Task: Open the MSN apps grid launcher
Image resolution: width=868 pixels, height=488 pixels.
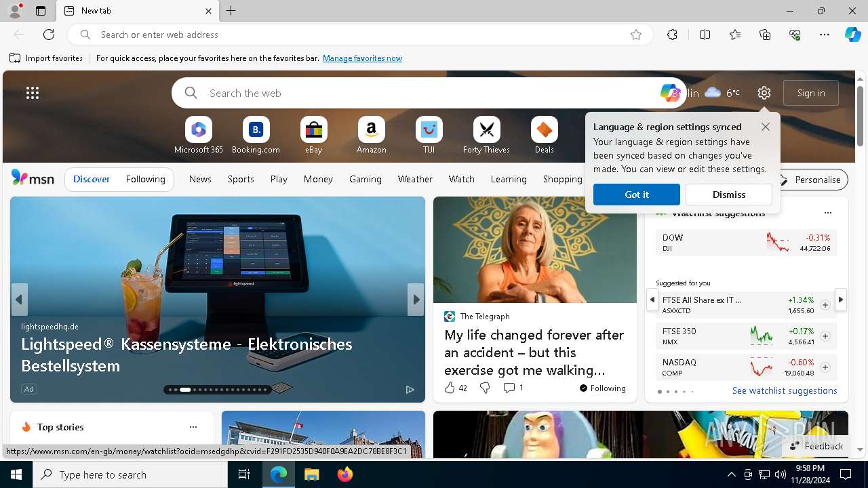Action: point(33,93)
